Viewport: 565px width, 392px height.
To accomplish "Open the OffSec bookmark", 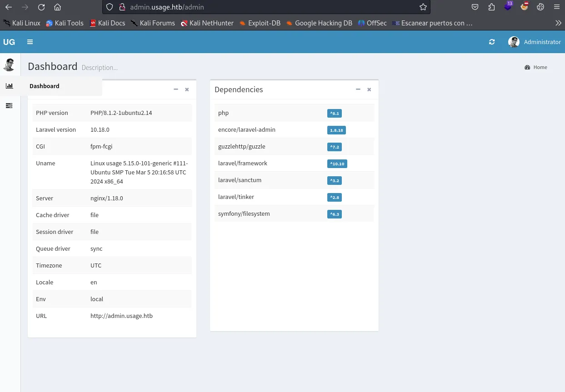I will coord(372,23).
